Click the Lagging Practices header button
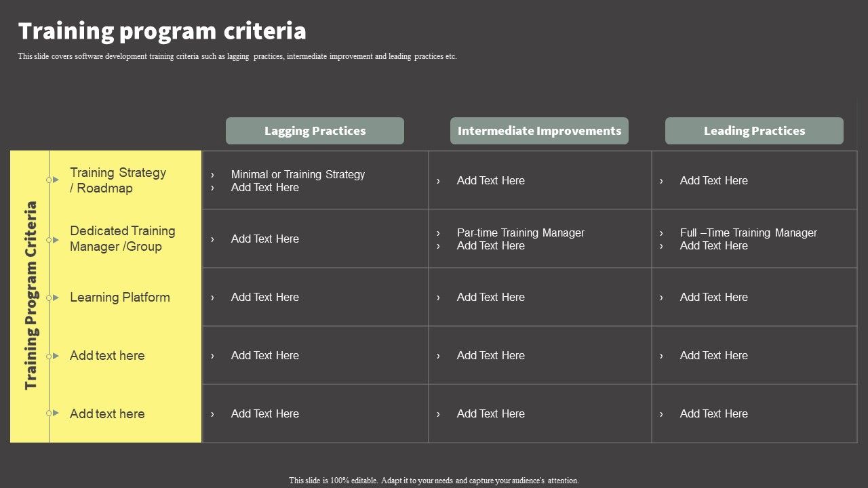 click(x=315, y=131)
